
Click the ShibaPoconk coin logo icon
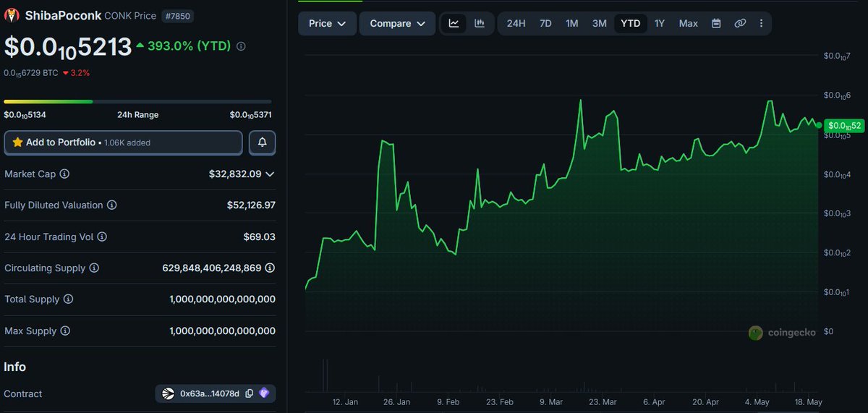pos(12,15)
